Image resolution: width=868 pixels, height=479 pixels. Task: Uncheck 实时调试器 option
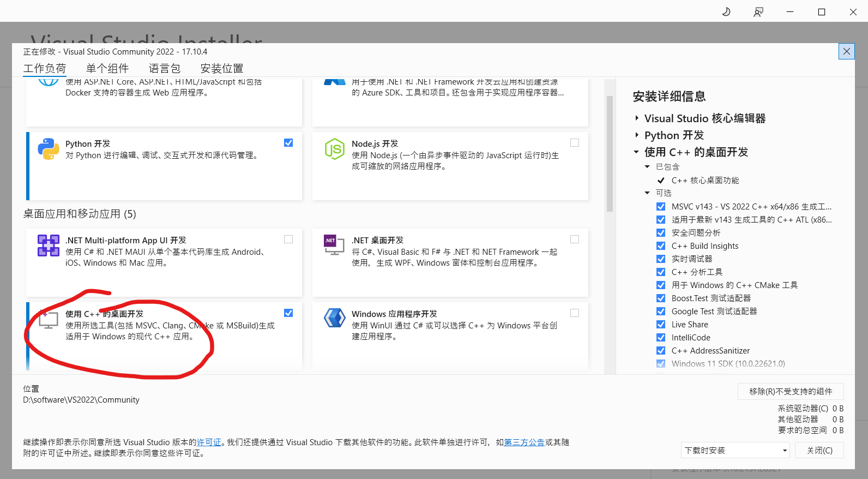point(661,259)
